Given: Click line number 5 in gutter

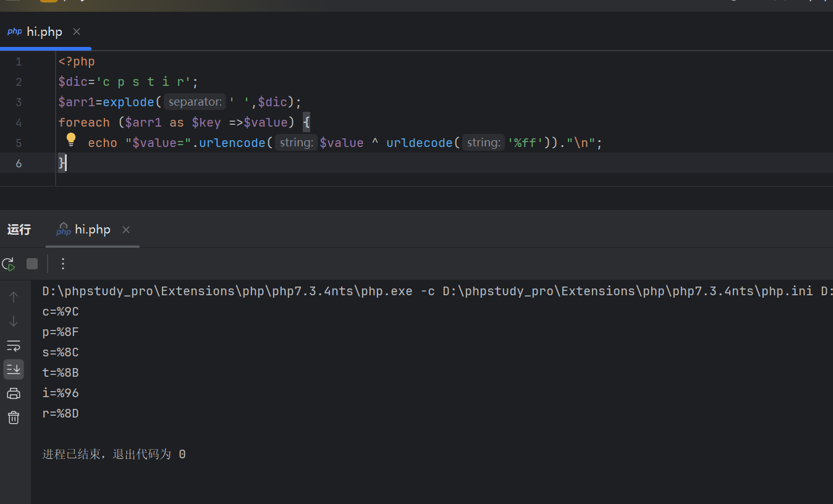Looking at the screenshot, I should tap(19, 143).
